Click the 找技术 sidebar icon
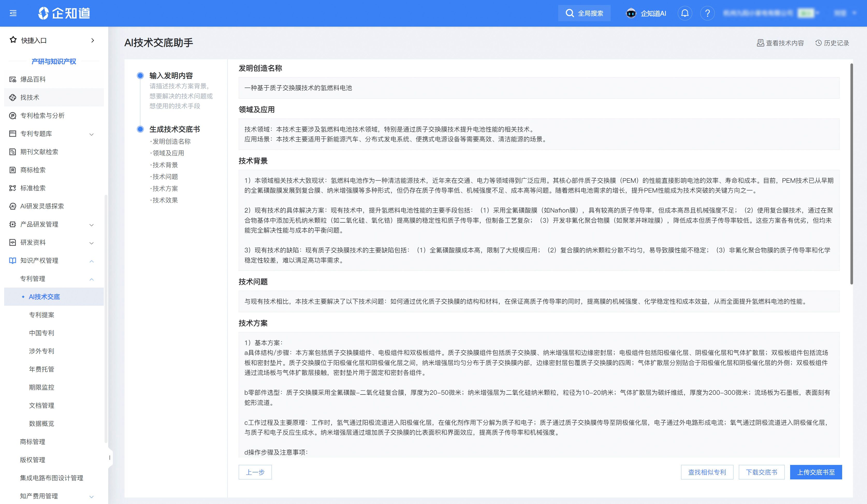This screenshot has height=504, width=867. pos(13,97)
